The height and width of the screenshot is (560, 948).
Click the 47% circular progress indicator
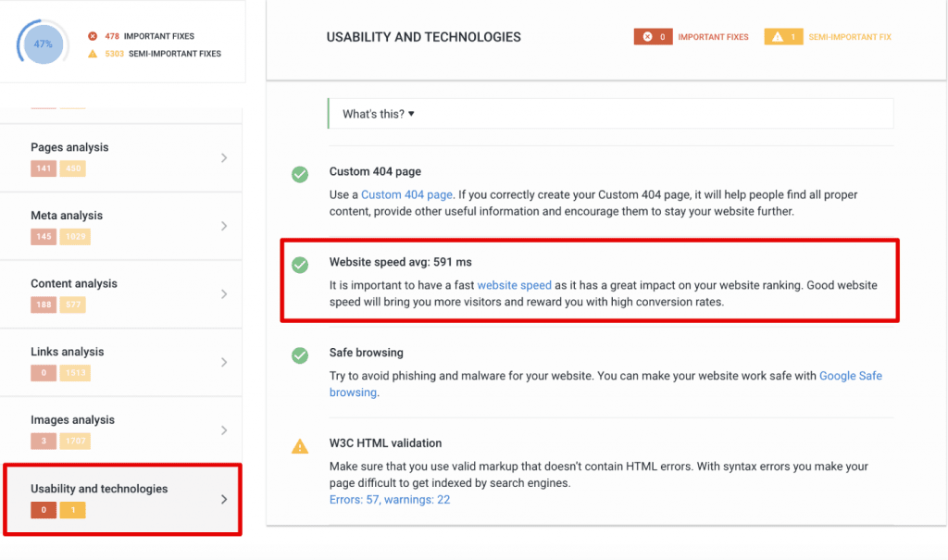tap(42, 44)
